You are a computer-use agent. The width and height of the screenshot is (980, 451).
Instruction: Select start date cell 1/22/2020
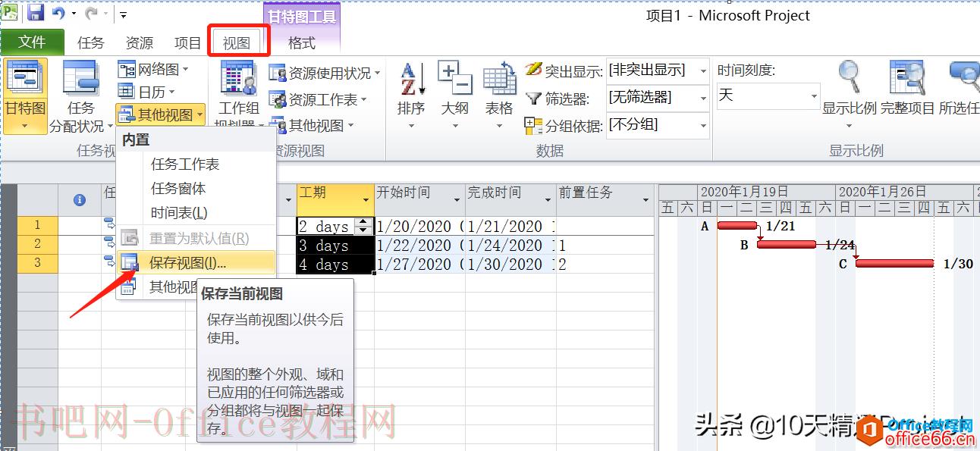[x=419, y=245]
